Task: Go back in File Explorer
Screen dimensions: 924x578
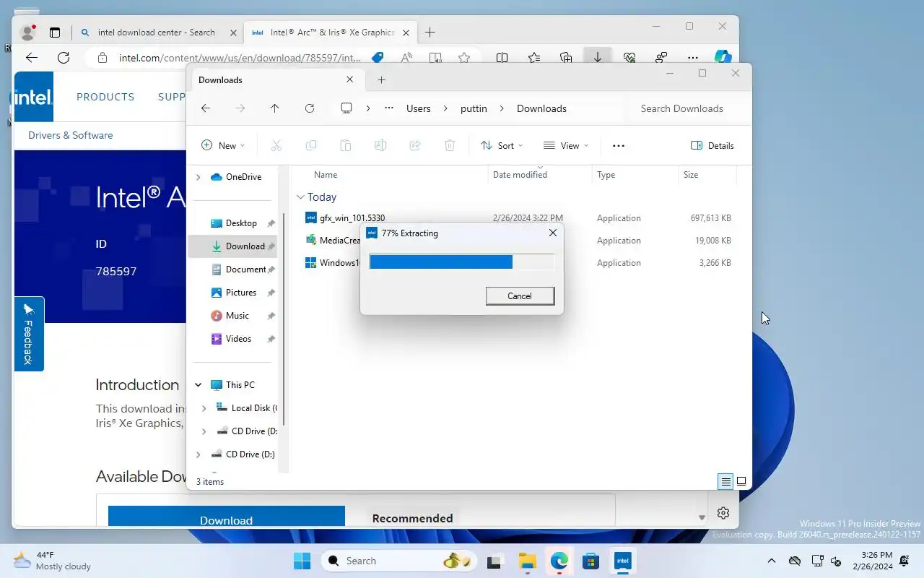Action: [x=206, y=108]
